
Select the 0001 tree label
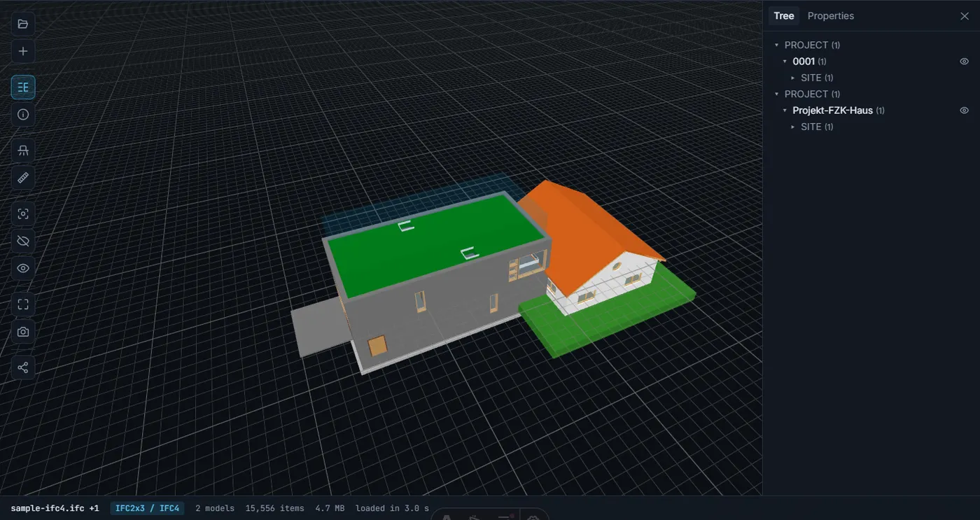804,62
